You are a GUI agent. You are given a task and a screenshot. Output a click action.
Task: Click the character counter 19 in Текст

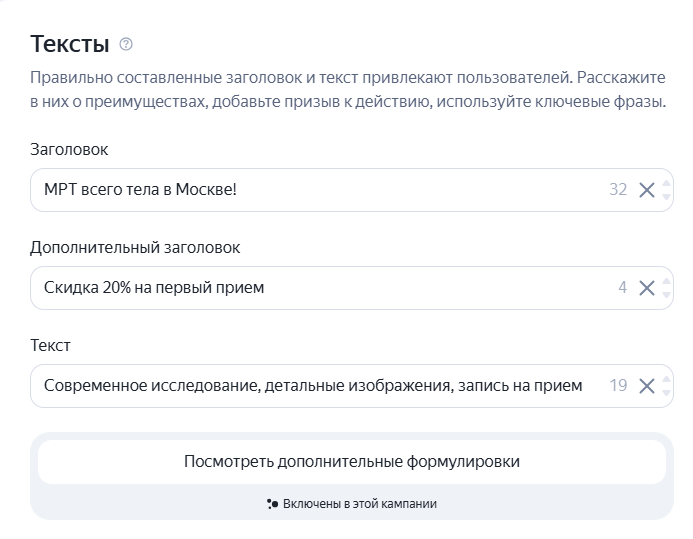click(x=618, y=386)
